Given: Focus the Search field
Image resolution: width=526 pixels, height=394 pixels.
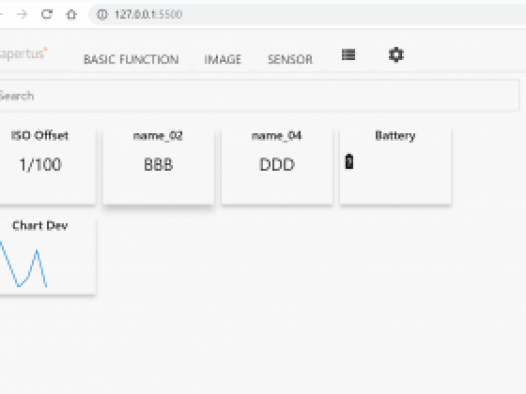Looking at the screenshot, I should point(259,96).
